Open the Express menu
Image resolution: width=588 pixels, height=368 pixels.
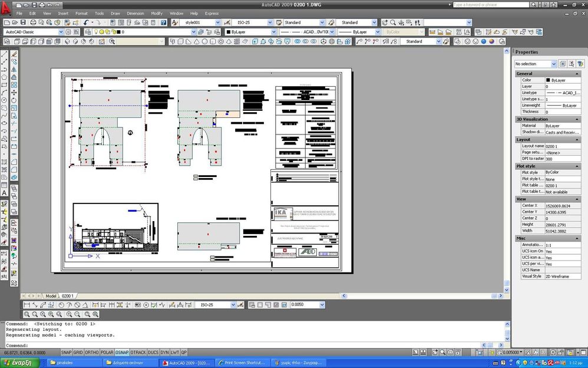point(212,13)
